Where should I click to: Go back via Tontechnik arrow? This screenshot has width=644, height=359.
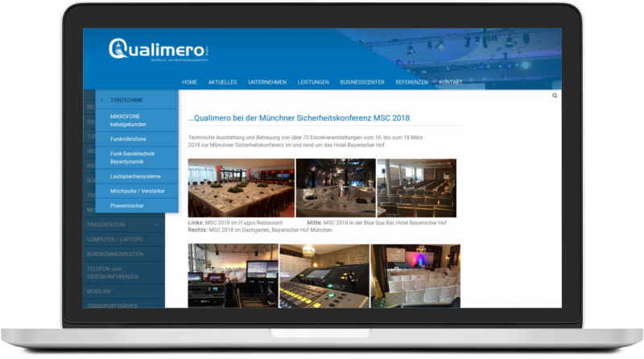click(102, 100)
